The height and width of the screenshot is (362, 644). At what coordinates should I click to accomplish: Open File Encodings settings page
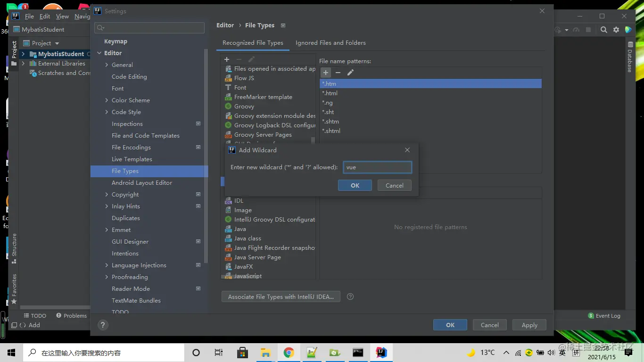[x=131, y=148]
